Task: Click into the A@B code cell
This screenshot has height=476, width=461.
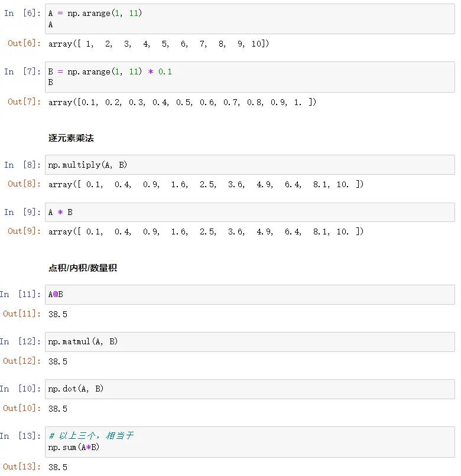Action: coord(248,295)
